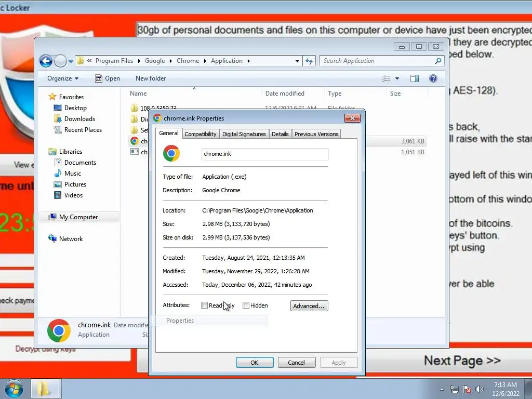Viewport: 532px width, 399px height.
Task: Select the Application breadcrumb
Action: pyautogui.click(x=227, y=61)
